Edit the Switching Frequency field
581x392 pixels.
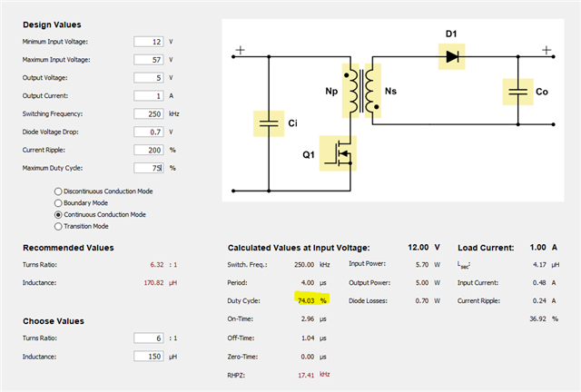pyautogui.click(x=149, y=113)
